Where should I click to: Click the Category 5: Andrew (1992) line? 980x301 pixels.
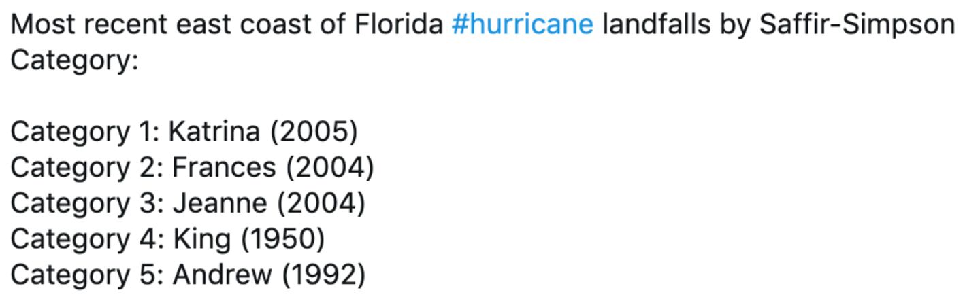coord(188,275)
